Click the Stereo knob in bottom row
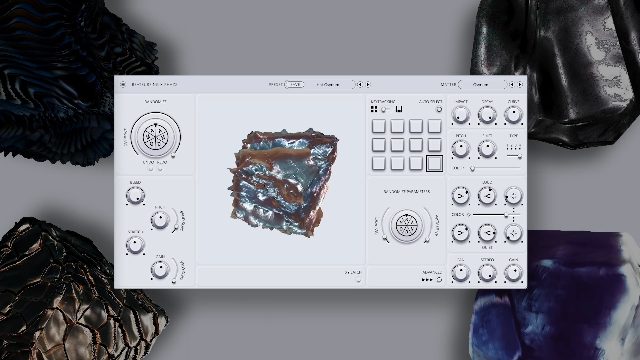This screenshot has height=360, width=640. (487, 273)
